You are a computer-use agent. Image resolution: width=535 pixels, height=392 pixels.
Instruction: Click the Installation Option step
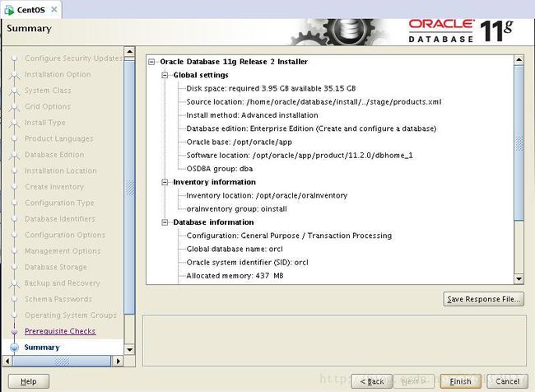click(x=58, y=74)
